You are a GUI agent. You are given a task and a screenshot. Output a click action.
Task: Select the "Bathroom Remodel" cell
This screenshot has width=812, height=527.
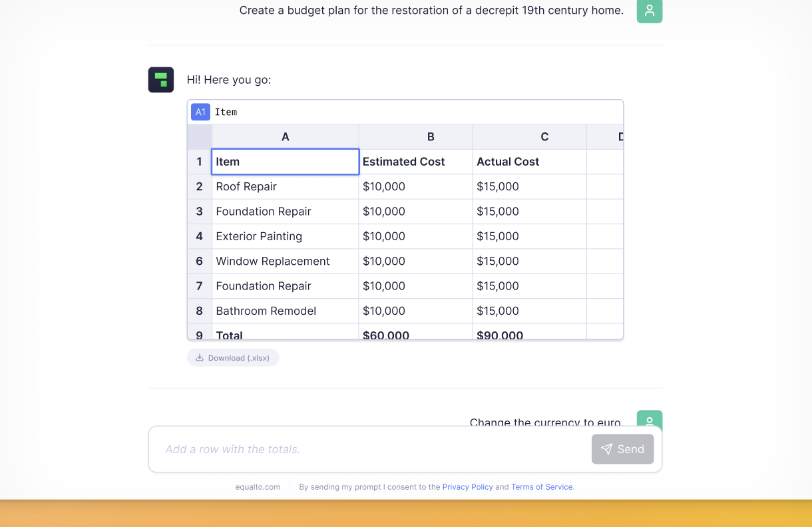(286, 311)
